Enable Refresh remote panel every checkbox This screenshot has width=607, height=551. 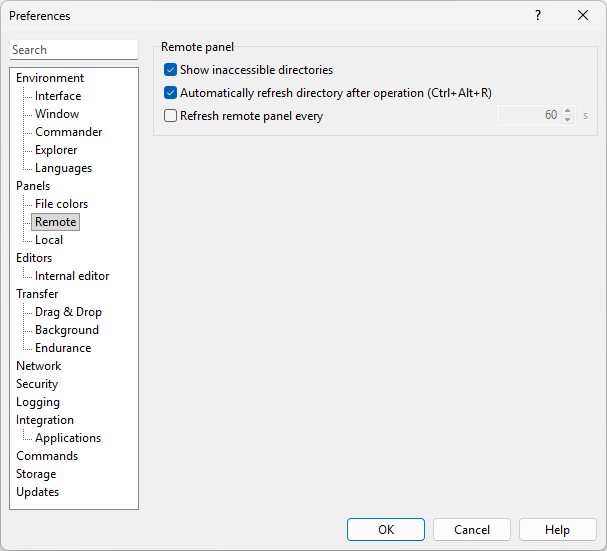tap(170, 116)
